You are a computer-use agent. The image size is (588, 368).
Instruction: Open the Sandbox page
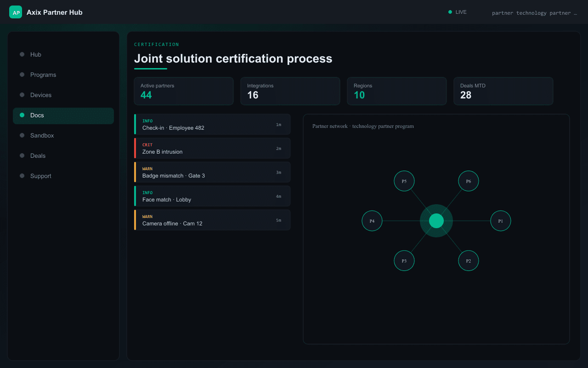[x=63, y=135]
